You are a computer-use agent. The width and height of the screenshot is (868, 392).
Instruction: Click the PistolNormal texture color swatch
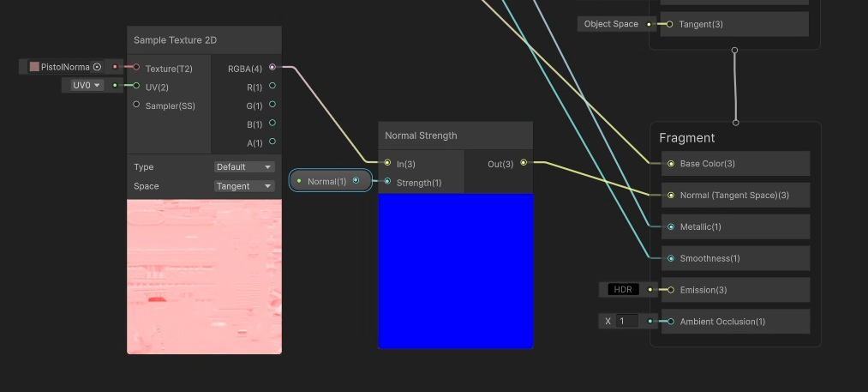coord(34,67)
